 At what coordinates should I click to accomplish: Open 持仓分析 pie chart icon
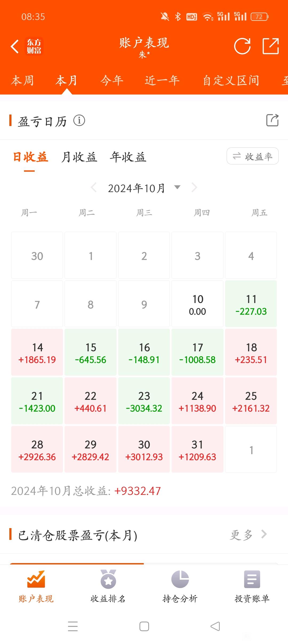tap(180, 579)
